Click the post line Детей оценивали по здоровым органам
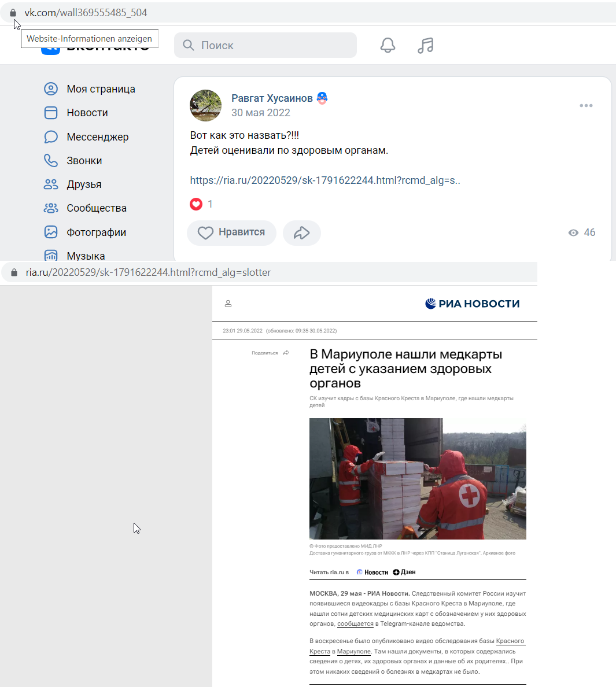Viewport: 616px width, 687px height. (x=289, y=150)
